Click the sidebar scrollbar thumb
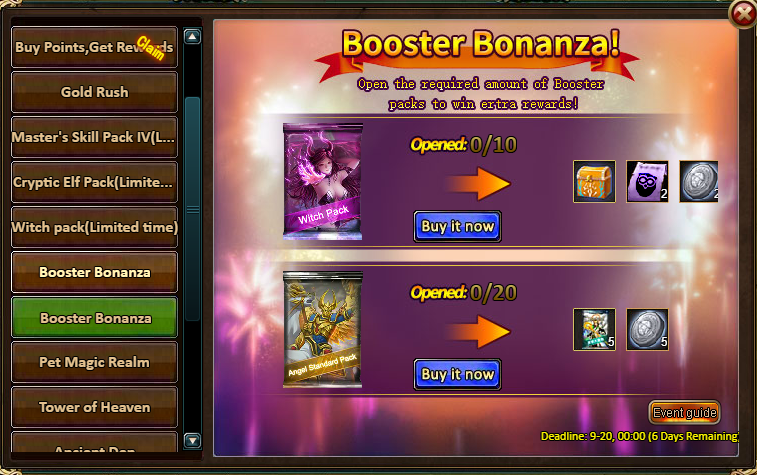The width and height of the screenshot is (757, 475). pyautogui.click(x=193, y=209)
